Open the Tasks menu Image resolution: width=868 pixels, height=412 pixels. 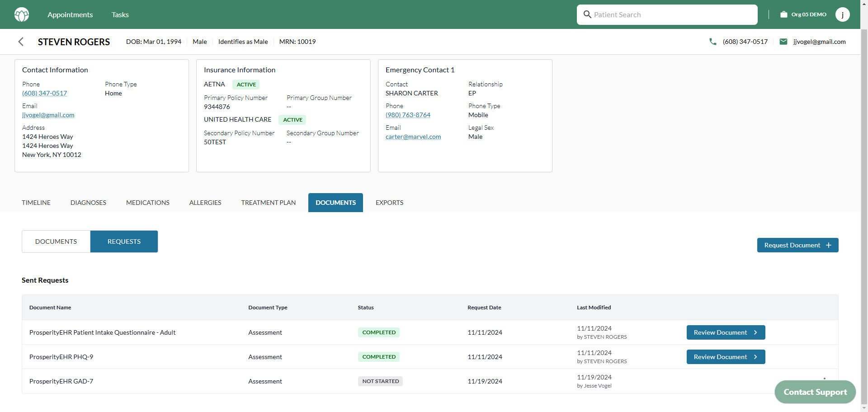click(x=120, y=14)
